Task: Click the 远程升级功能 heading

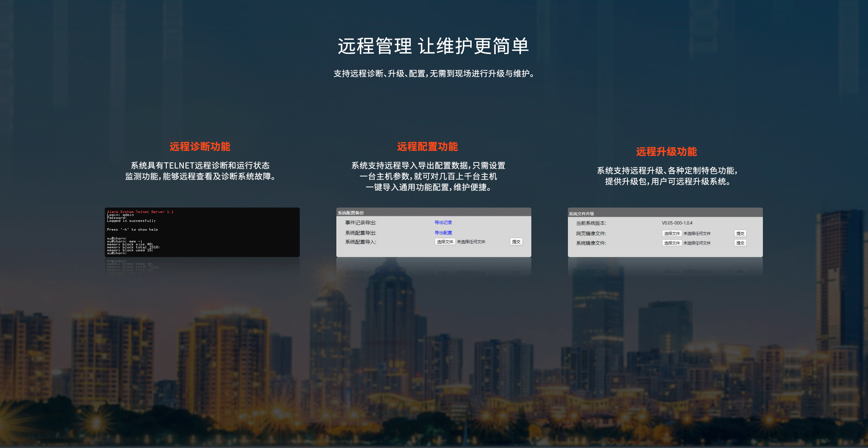Action: coord(666,151)
